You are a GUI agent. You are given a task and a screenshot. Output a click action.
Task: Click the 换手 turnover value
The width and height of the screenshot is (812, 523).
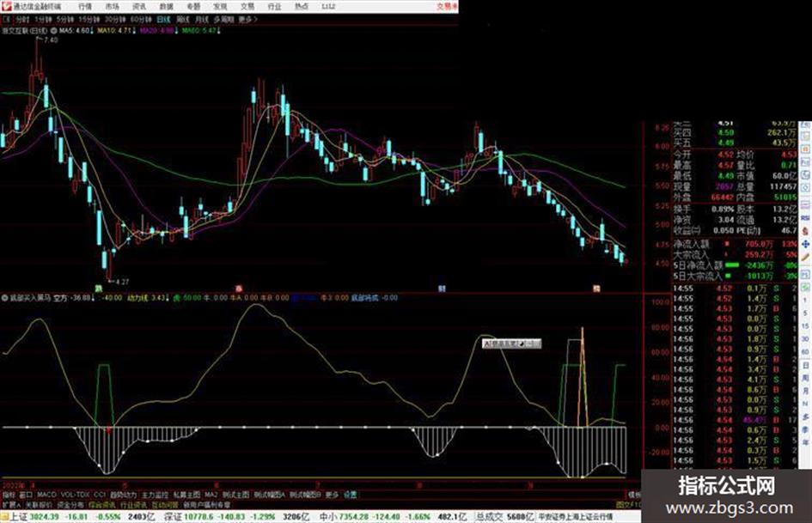coord(723,210)
